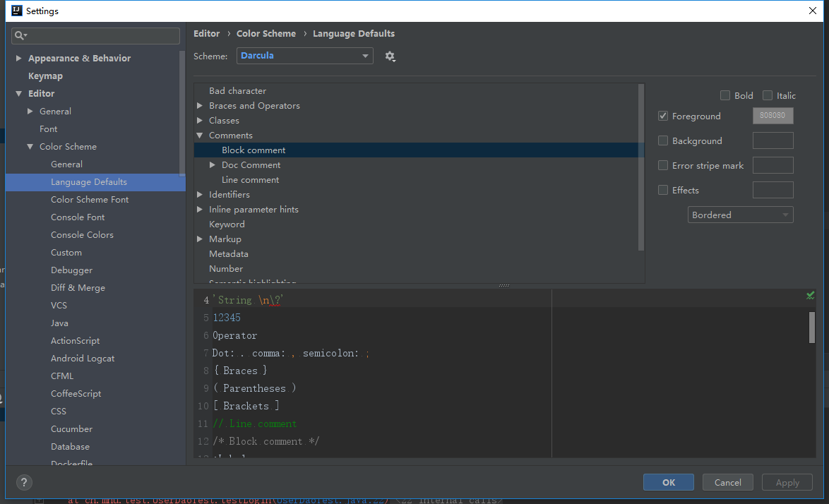829x504 pixels.
Task: Select General under Color Scheme
Action: click(66, 164)
